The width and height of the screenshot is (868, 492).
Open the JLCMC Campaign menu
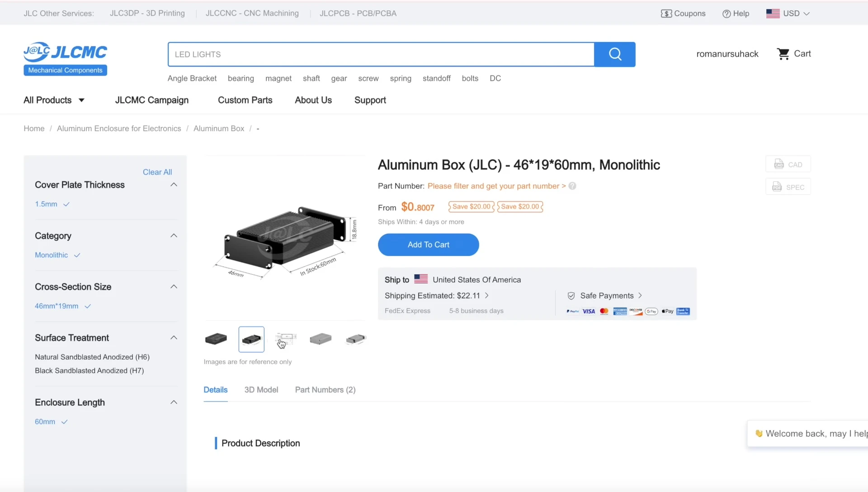pos(152,100)
